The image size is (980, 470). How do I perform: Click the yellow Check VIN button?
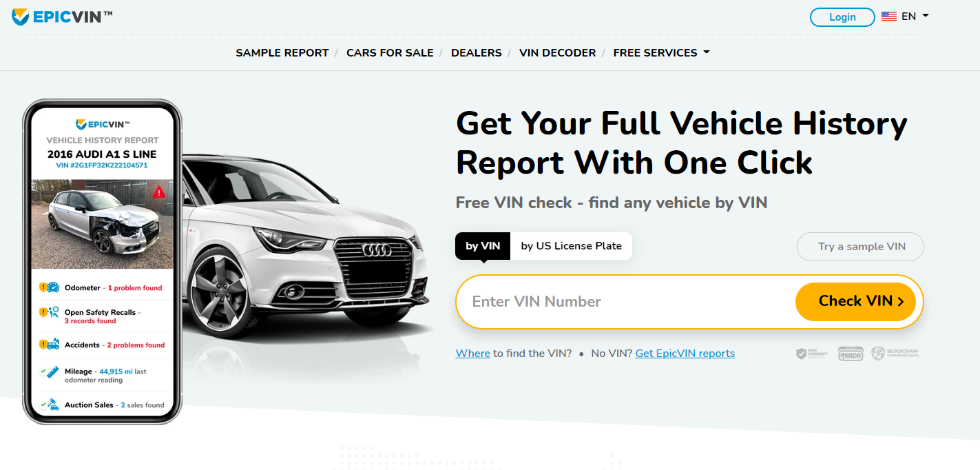tap(855, 301)
